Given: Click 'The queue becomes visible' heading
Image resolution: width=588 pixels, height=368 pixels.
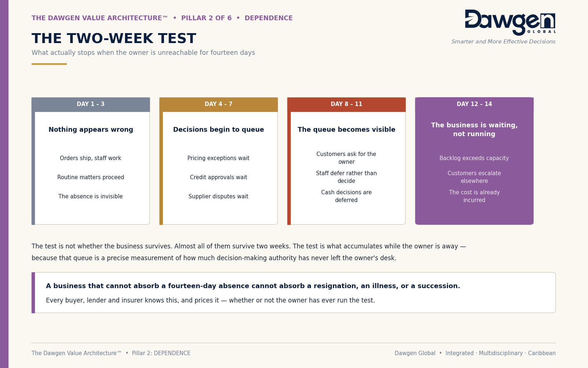Looking at the screenshot, I should 347,130.
